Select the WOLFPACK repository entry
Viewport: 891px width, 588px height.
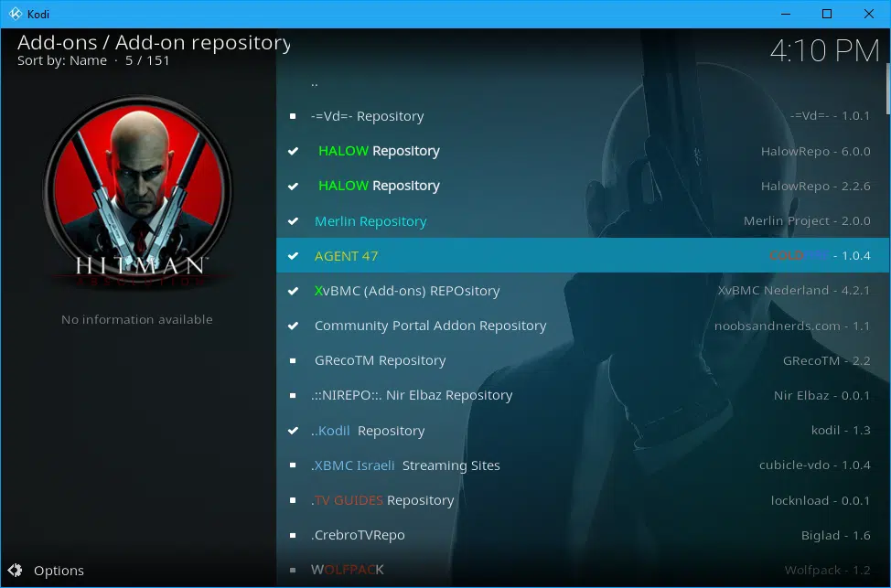[x=348, y=569]
